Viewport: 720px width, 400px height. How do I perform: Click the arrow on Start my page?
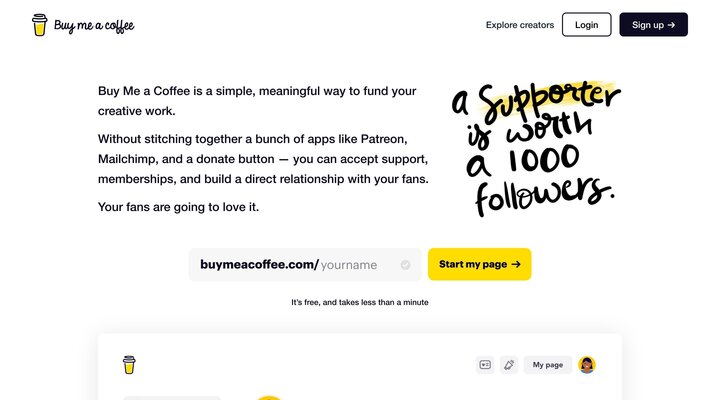pyautogui.click(x=516, y=265)
